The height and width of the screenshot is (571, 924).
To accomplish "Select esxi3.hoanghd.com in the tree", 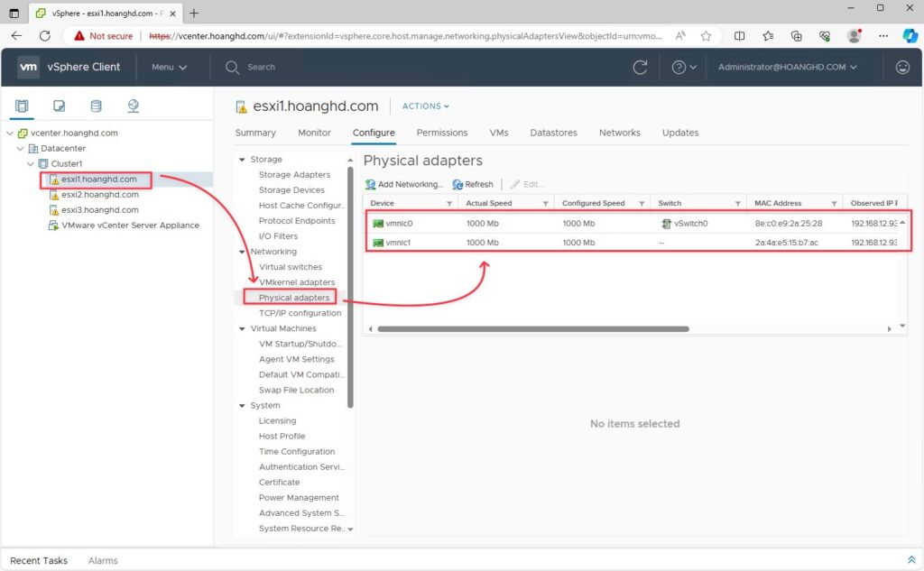I will [x=100, y=210].
